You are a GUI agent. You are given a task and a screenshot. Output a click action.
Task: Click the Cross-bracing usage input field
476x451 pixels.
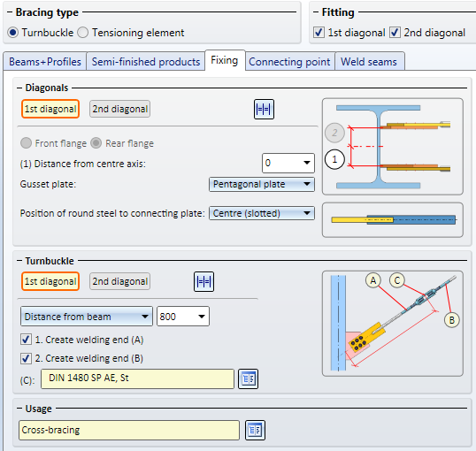tap(129, 430)
